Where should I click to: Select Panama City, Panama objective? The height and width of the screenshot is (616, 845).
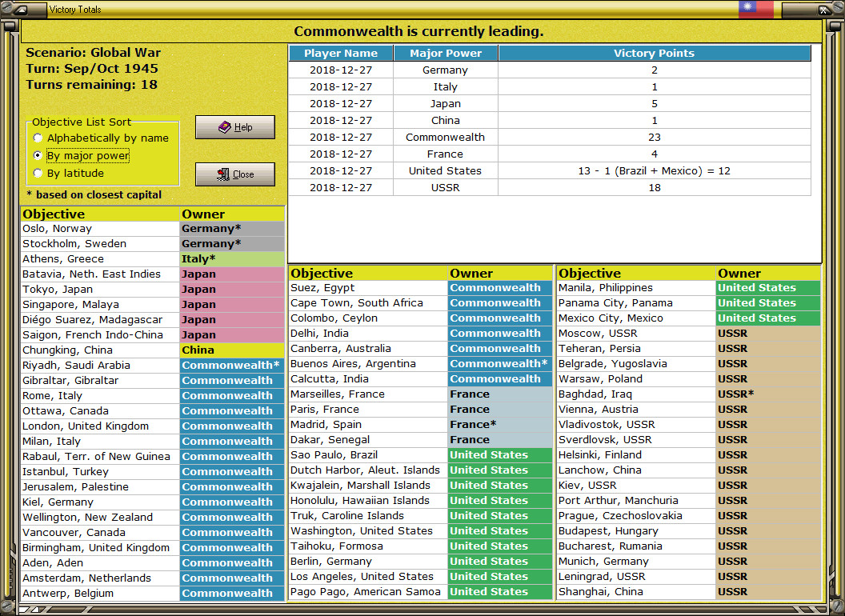click(636, 303)
